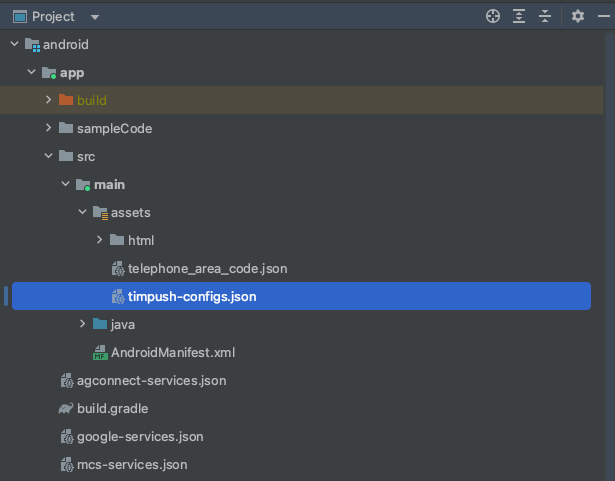Image resolution: width=615 pixels, height=481 pixels.
Task: Collapse the assets folder
Action: pyautogui.click(x=82, y=212)
